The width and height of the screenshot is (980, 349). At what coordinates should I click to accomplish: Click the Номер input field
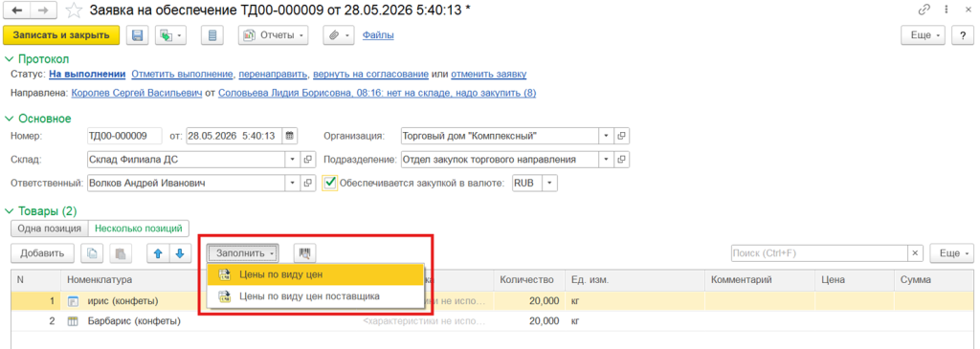(124, 136)
